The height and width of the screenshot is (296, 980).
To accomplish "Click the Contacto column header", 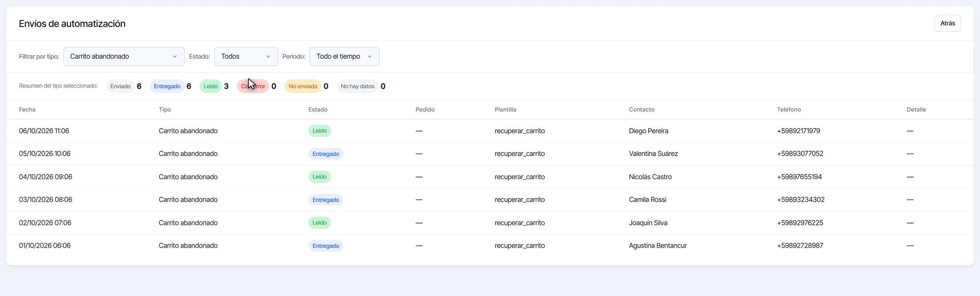I will (x=642, y=110).
